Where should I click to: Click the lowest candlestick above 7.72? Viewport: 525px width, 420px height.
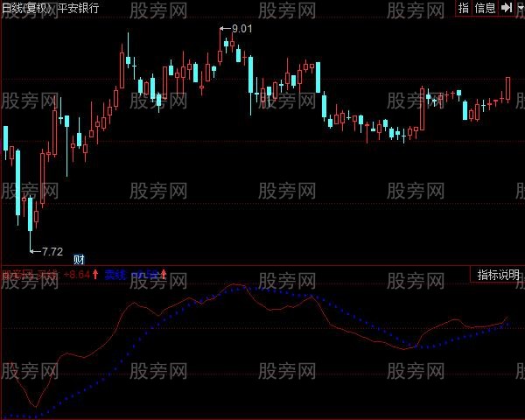click(31, 214)
